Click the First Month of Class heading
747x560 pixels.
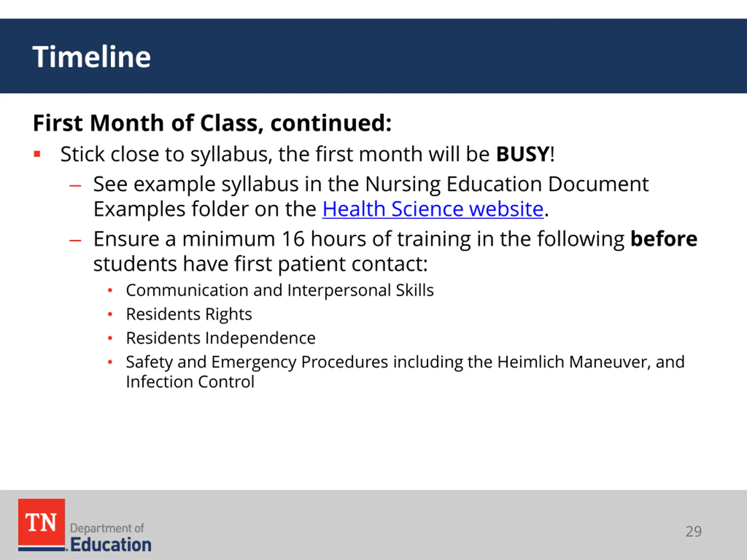click(x=212, y=123)
